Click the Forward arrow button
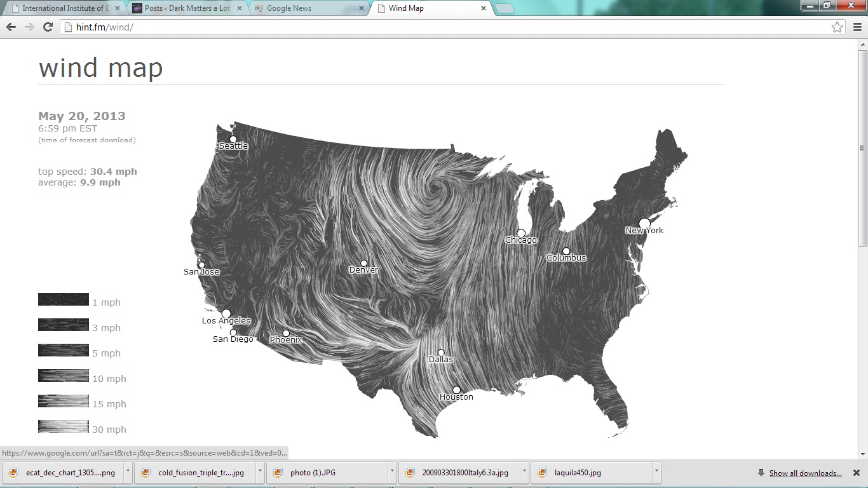This screenshot has width=868, height=488. coord(29,27)
